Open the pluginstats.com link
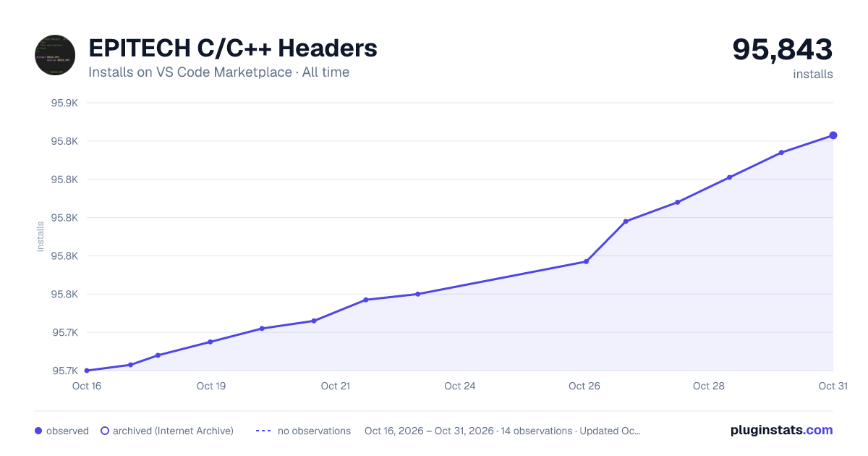Viewport: 868px width, 456px height. (782, 430)
